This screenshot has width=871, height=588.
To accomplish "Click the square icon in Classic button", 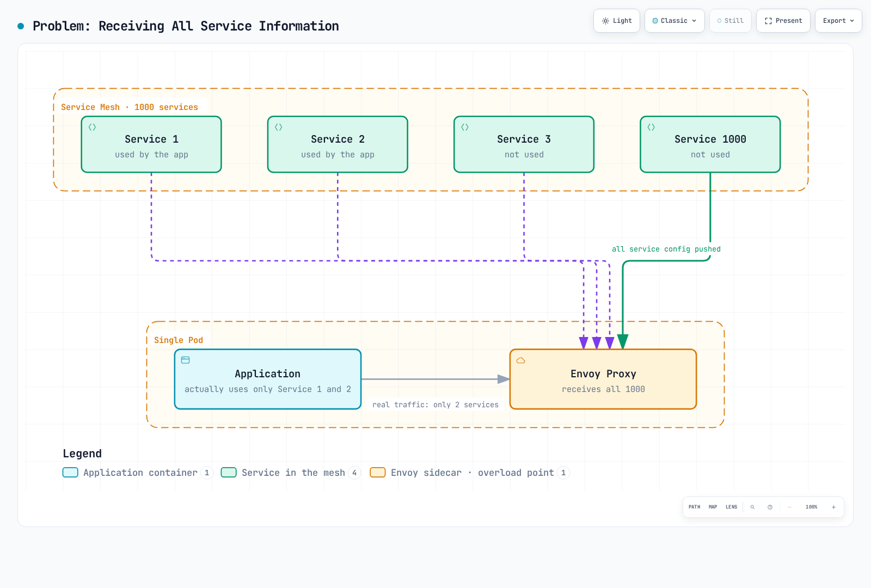I will pyautogui.click(x=655, y=21).
